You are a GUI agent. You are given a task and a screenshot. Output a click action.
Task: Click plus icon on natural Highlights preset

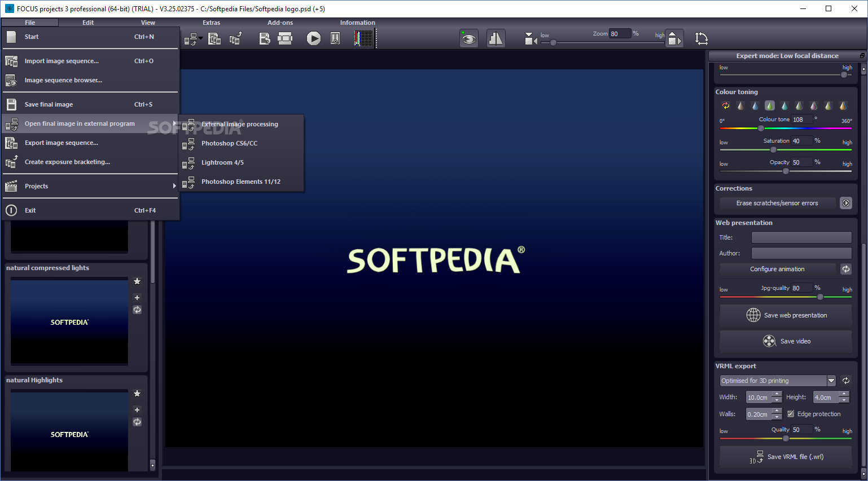(x=137, y=410)
